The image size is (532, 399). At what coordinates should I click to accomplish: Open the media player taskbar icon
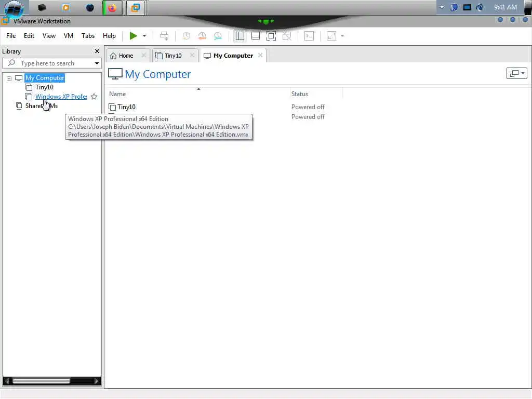[66, 7]
